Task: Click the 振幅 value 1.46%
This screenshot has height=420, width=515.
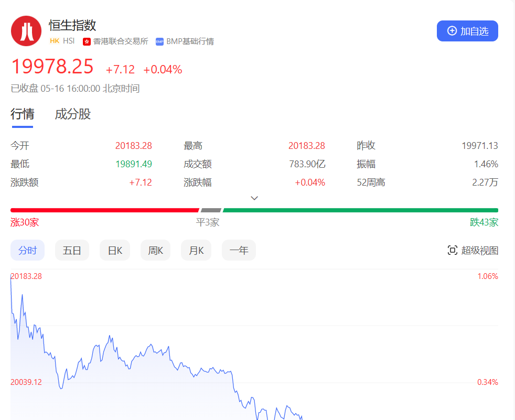Action: [486, 164]
